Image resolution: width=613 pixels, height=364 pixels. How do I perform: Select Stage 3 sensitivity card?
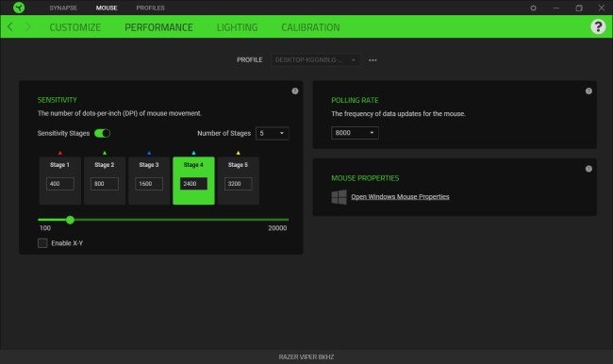pos(149,181)
